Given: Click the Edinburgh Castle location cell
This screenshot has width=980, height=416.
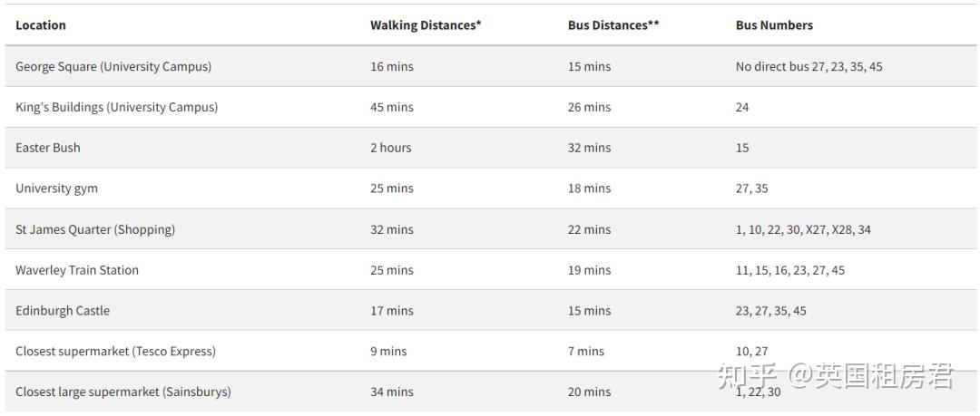Looking at the screenshot, I should tap(63, 311).
